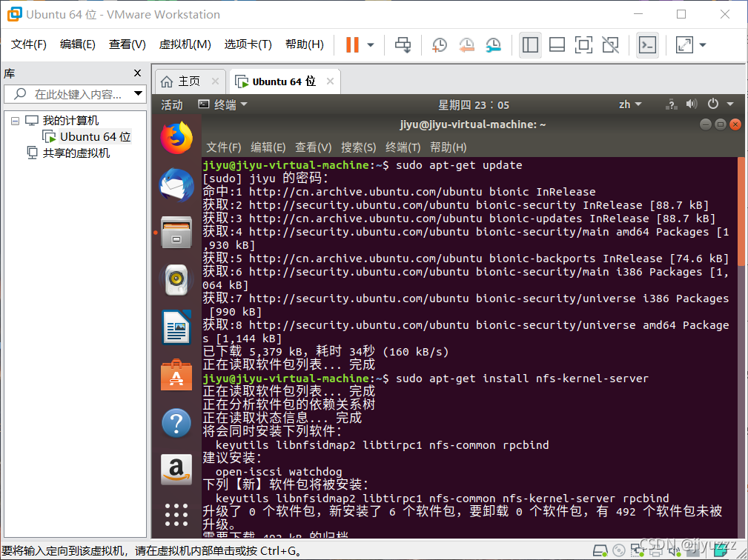Open the 虚拟机(M) menu
The height and width of the screenshot is (560, 748).
[185, 44]
